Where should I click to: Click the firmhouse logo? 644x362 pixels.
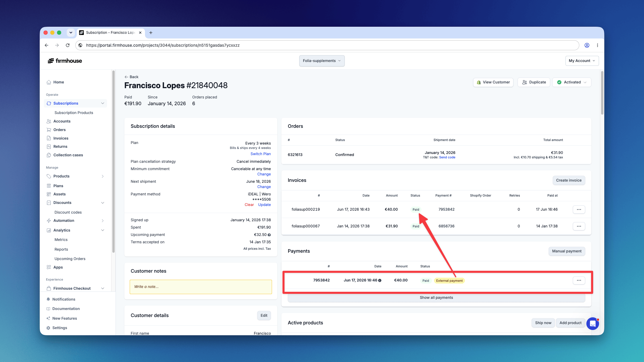pyautogui.click(x=65, y=61)
